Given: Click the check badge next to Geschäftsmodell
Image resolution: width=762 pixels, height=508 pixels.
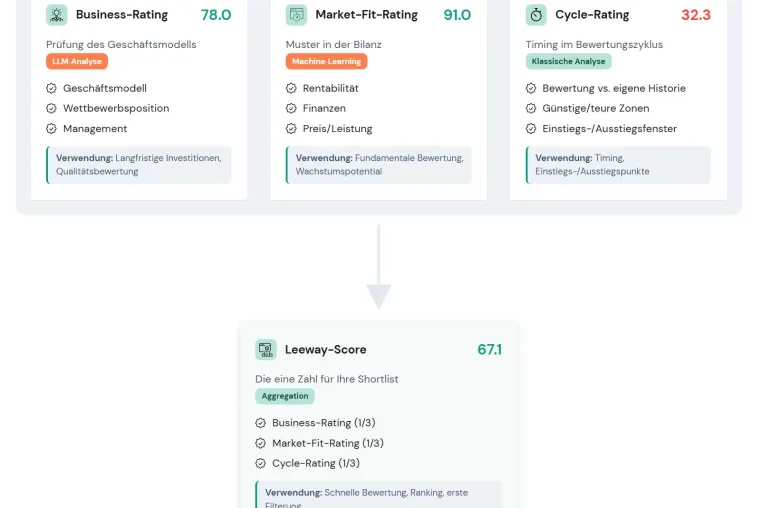Looking at the screenshot, I should 52,88.
